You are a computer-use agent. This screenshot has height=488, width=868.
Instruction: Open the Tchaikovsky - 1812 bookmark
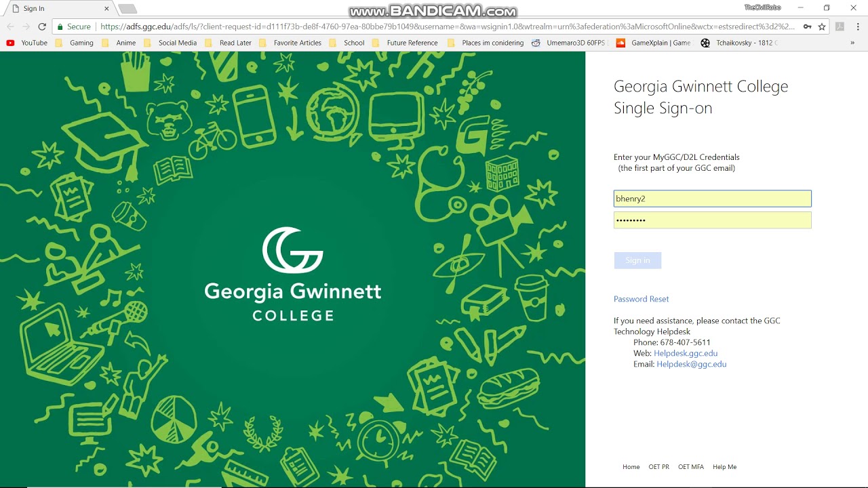[x=739, y=43]
